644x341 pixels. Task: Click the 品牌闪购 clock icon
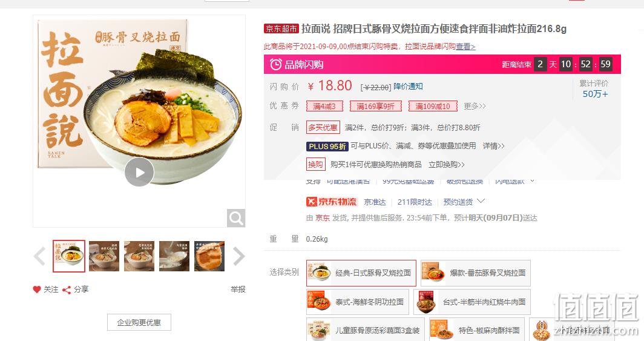point(275,64)
